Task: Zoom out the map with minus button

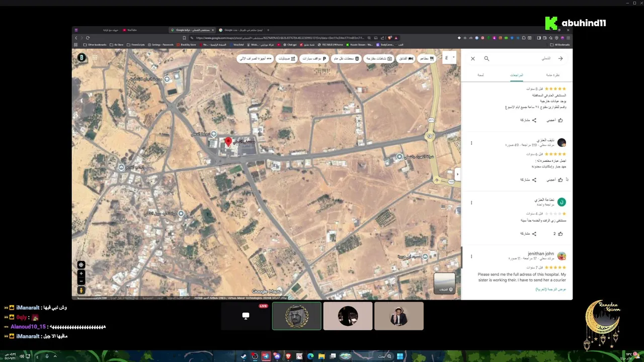Action: click(x=81, y=281)
